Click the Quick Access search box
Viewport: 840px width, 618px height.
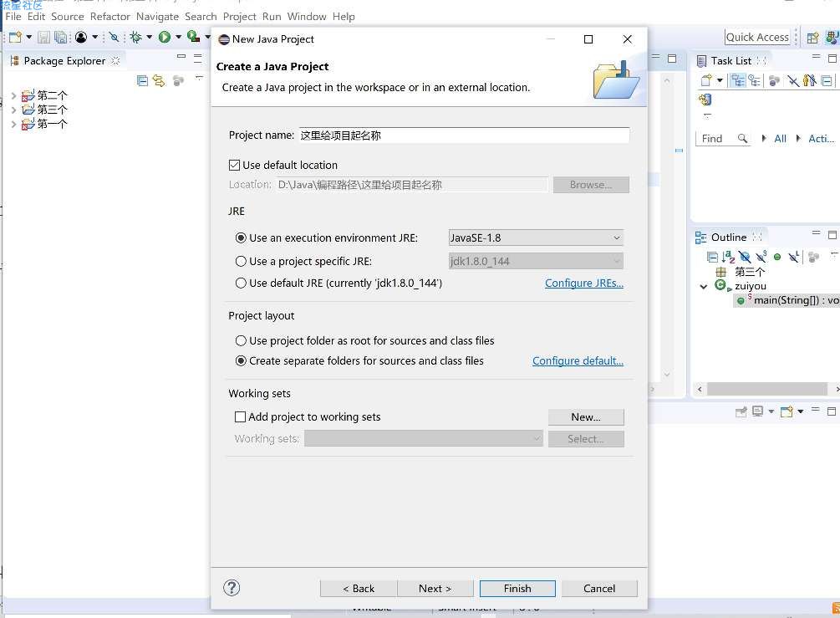click(757, 37)
